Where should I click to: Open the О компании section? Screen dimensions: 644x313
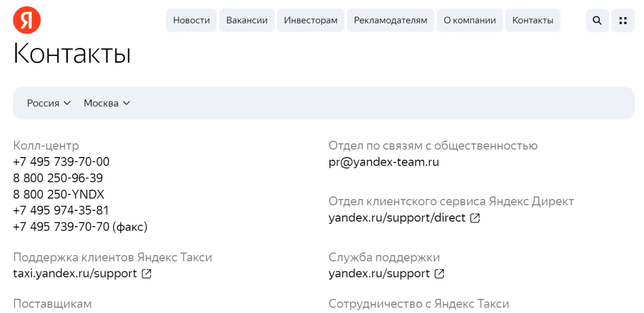point(469,20)
